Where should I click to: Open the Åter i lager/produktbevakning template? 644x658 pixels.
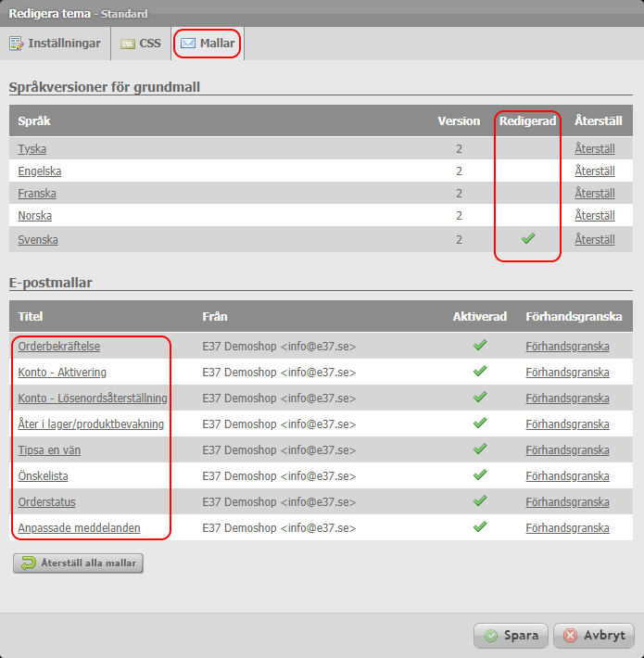pos(91,424)
